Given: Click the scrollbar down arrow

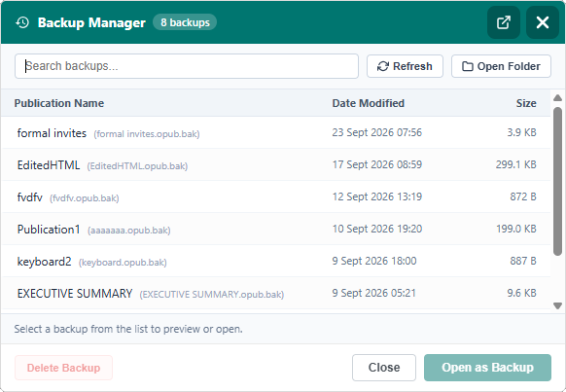Looking at the screenshot, I should click(557, 306).
